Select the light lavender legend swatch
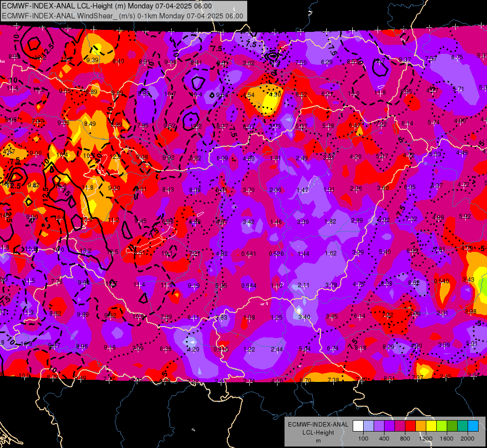 (x=369, y=426)
